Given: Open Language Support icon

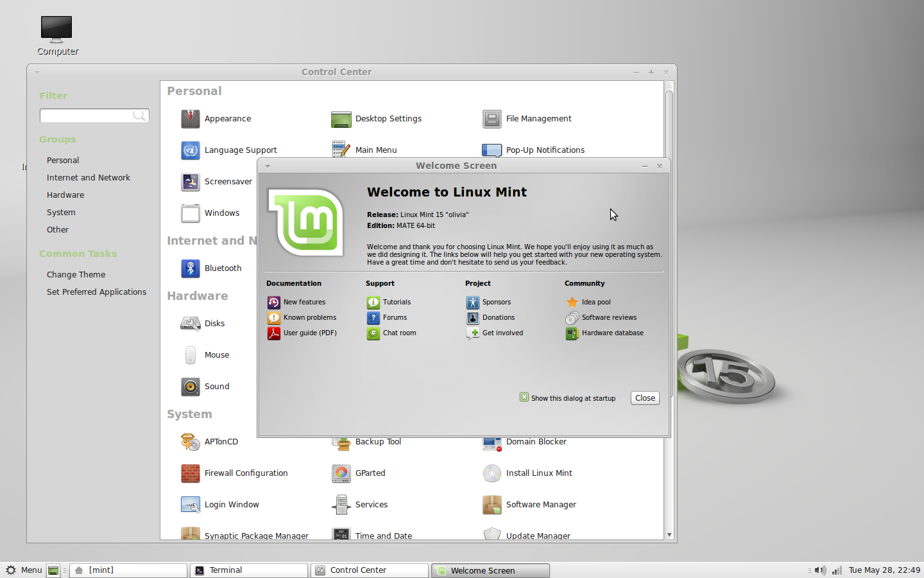Looking at the screenshot, I should [191, 150].
